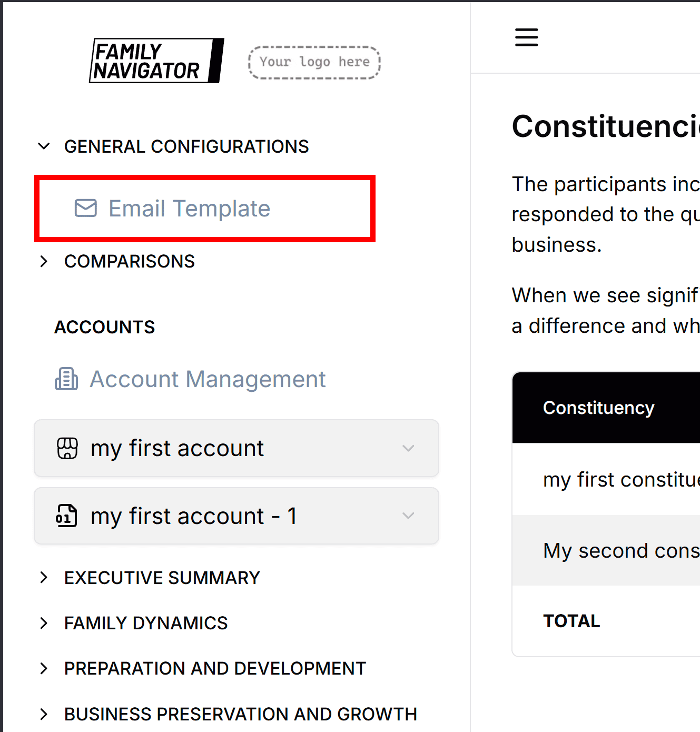Open Account Management
Viewport: 700px width, 732px height.
coord(208,379)
